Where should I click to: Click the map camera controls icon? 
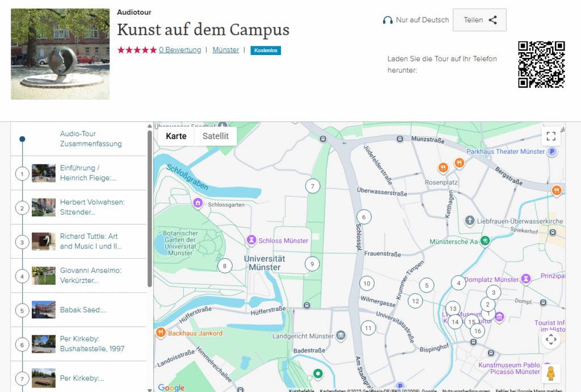coord(550,340)
